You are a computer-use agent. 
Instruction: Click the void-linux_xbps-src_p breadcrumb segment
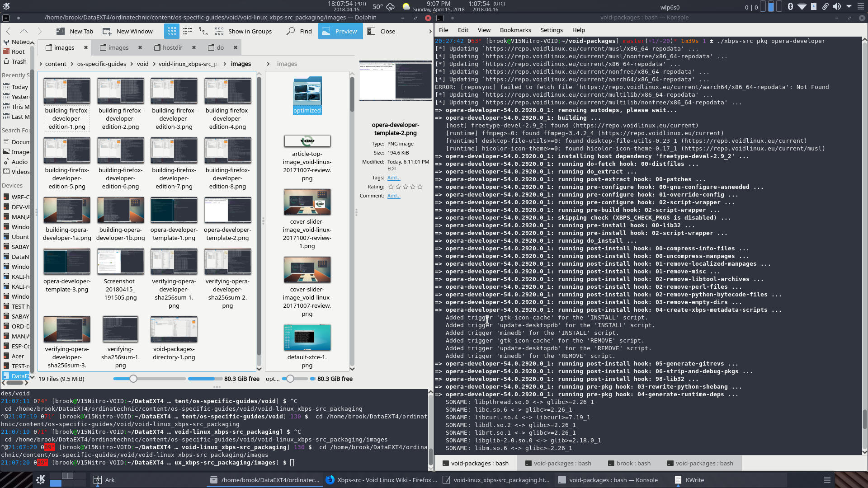click(189, 64)
